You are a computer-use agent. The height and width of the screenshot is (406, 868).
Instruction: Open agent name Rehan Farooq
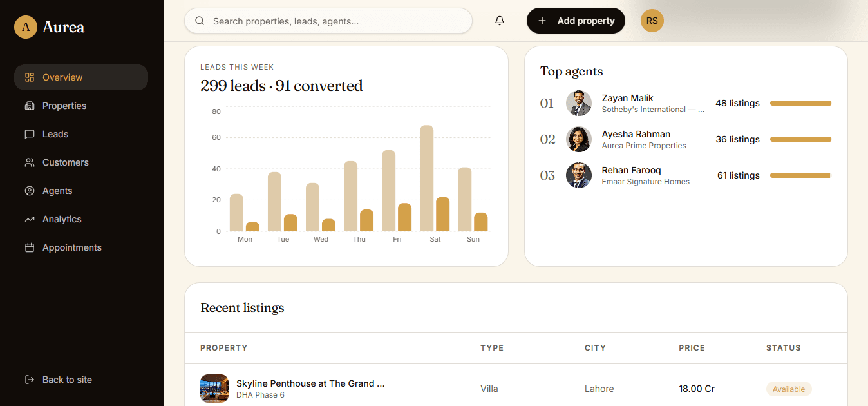pyautogui.click(x=631, y=170)
